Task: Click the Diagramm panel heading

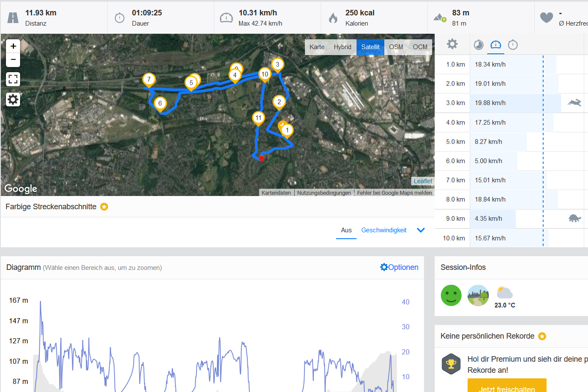Action: click(23, 267)
